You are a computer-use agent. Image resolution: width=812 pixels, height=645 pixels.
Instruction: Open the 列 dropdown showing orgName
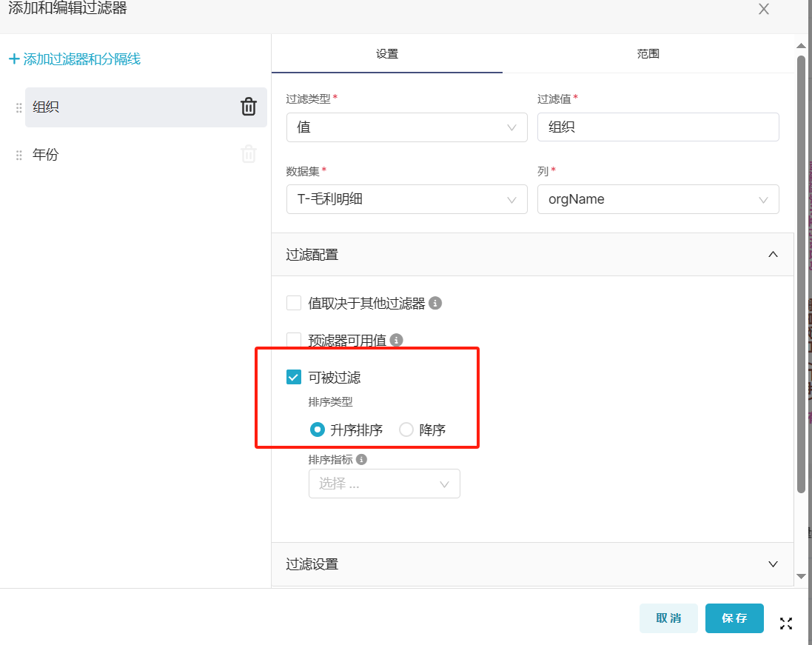point(658,199)
